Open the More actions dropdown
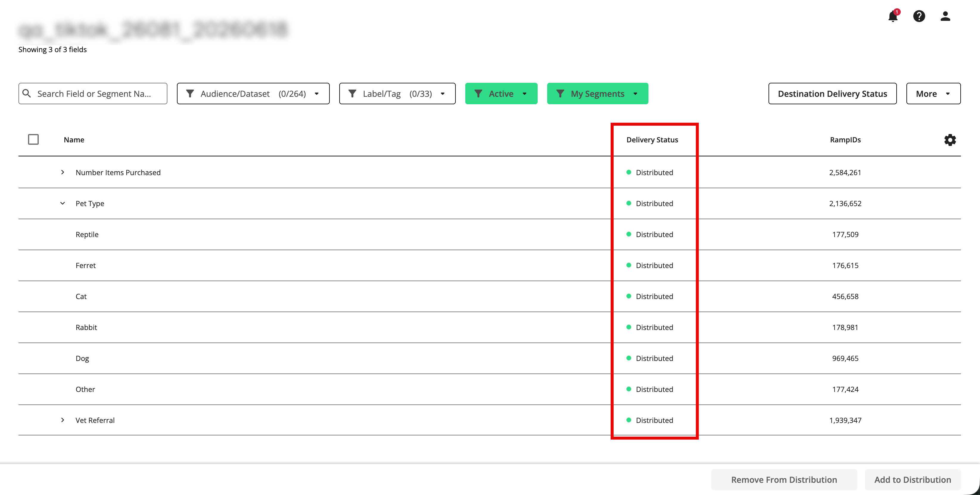Image resolution: width=980 pixels, height=495 pixels. click(x=933, y=94)
